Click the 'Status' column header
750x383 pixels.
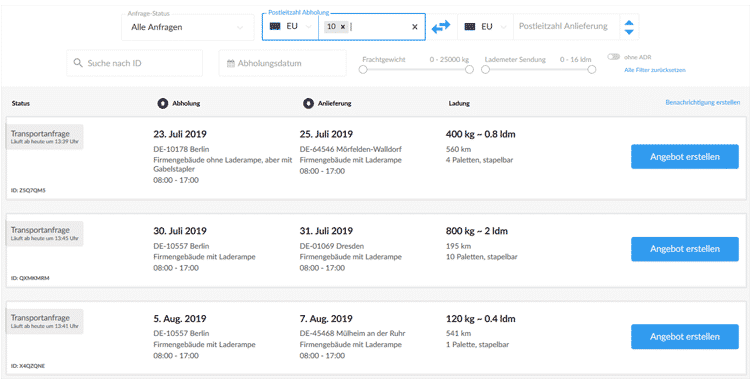pyautogui.click(x=21, y=103)
